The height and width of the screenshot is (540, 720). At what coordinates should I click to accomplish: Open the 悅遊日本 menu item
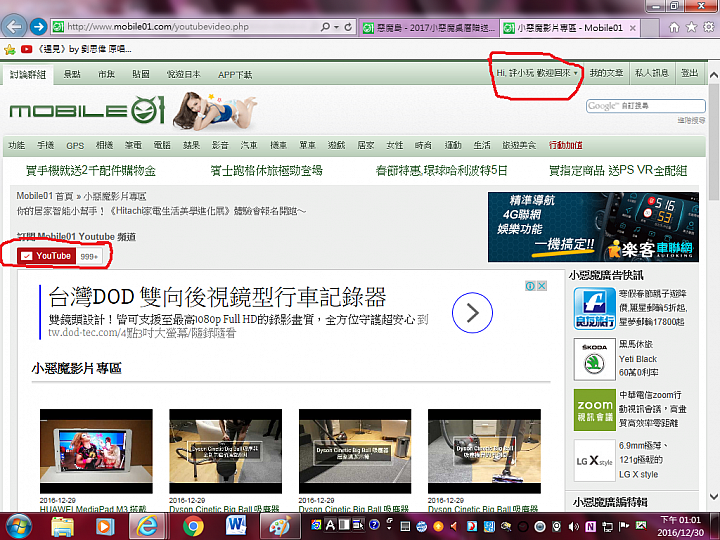(x=184, y=74)
